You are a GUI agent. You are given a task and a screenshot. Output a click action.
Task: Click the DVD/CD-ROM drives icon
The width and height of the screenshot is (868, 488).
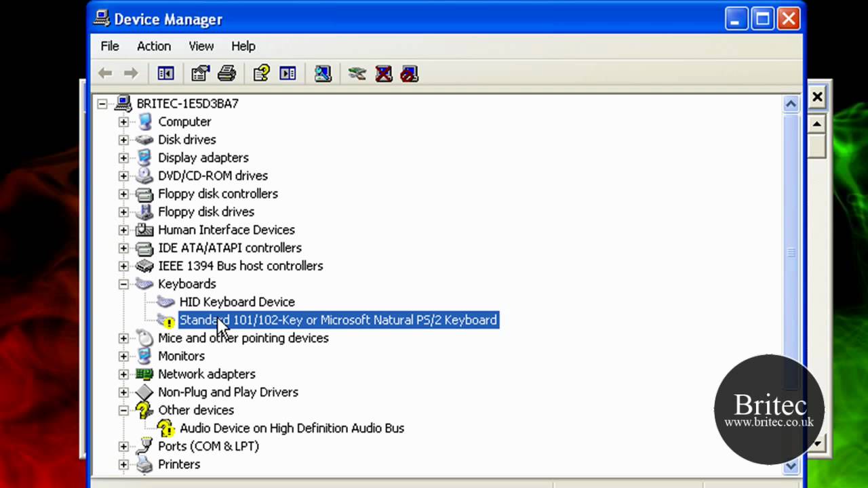(144, 176)
